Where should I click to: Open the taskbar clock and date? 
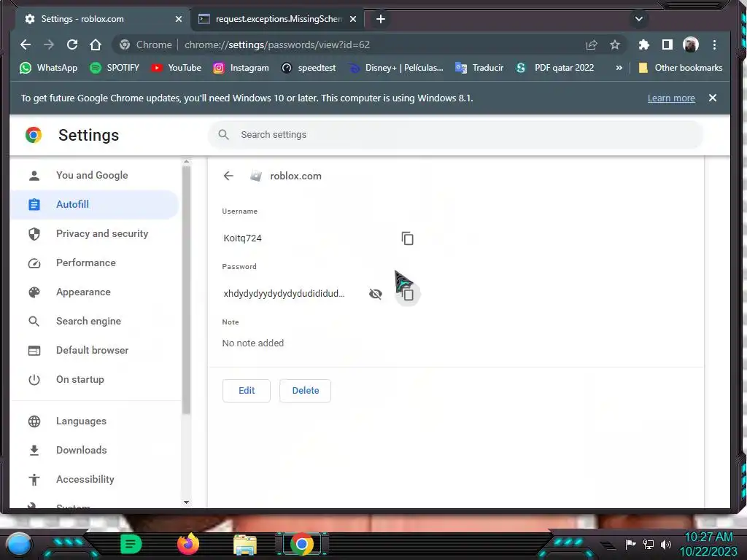pos(708,544)
